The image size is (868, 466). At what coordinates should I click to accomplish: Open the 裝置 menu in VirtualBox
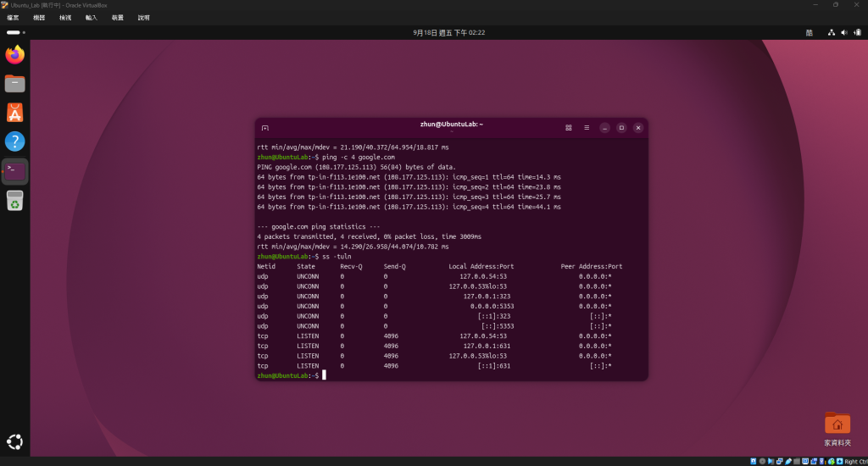(117, 18)
